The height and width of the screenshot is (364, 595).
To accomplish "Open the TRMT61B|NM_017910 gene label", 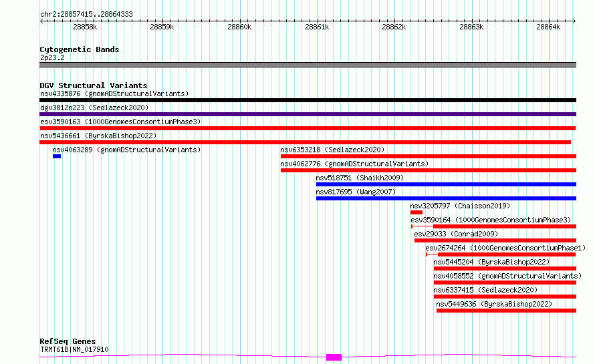I will point(74,349).
